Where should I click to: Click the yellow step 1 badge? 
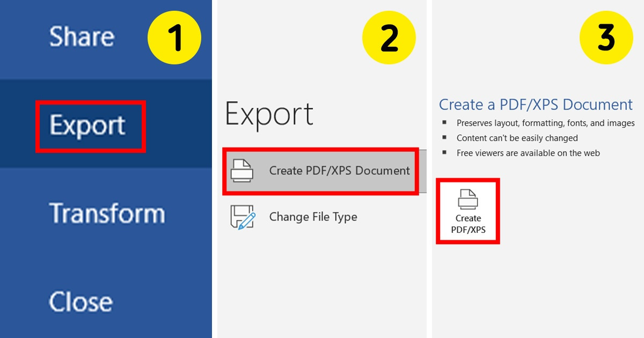coord(175,38)
